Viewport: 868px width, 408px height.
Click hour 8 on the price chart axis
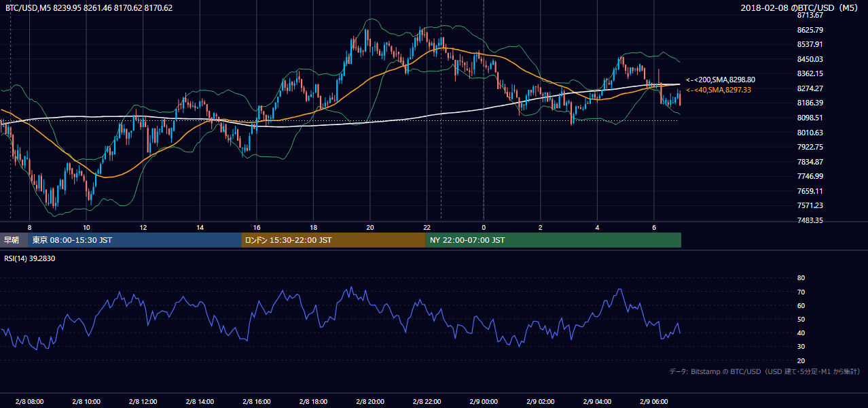point(29,227)
